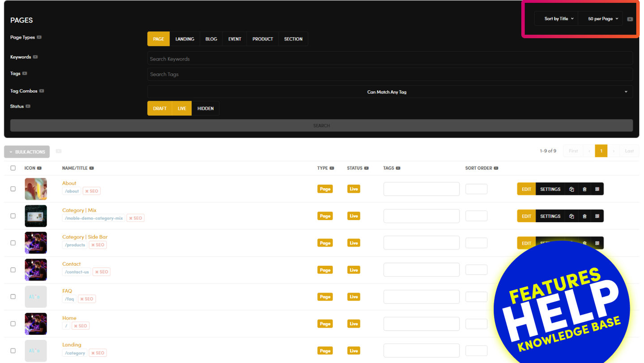Open SETTINGS for Category | Mix page
This screenshot has height=363, width=644.
click(x=550, y=216)
